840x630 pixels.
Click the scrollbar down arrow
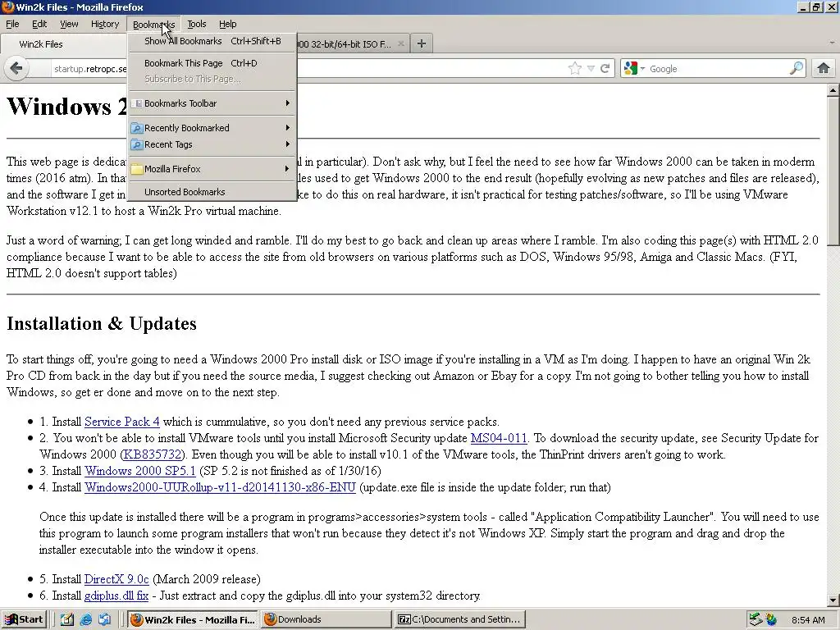[833, 600]
